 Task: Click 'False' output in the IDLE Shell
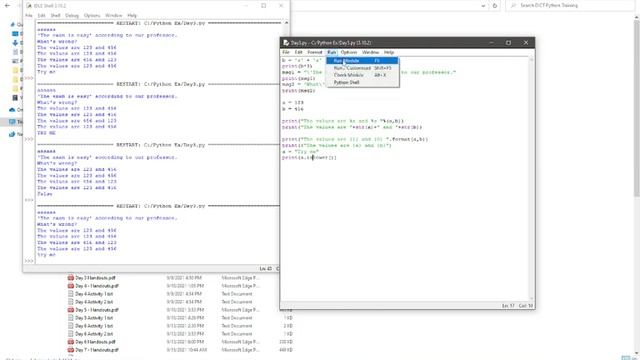pyautogui.click(x=44, y=194)
